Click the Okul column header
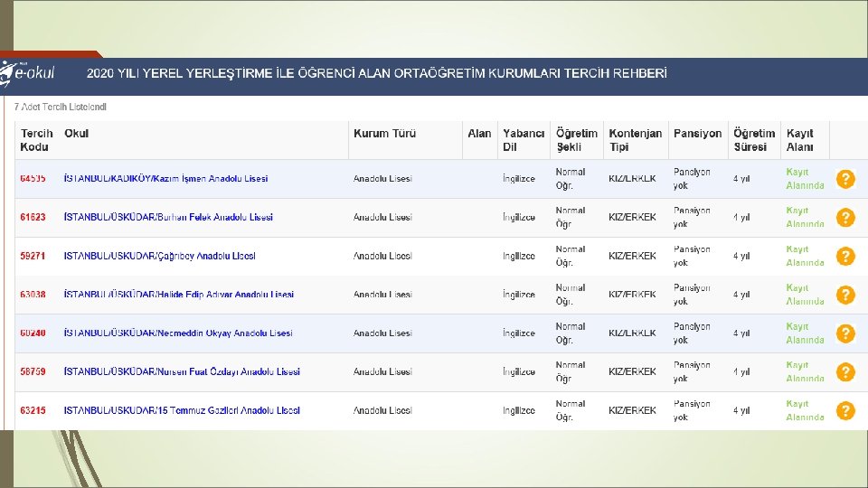868x488 pixels. 76,134
